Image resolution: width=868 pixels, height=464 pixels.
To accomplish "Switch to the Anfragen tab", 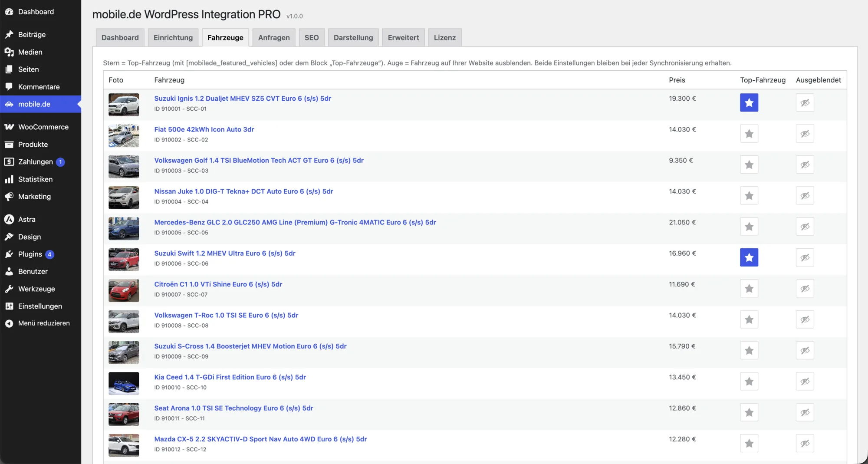I will coord(274,37).
